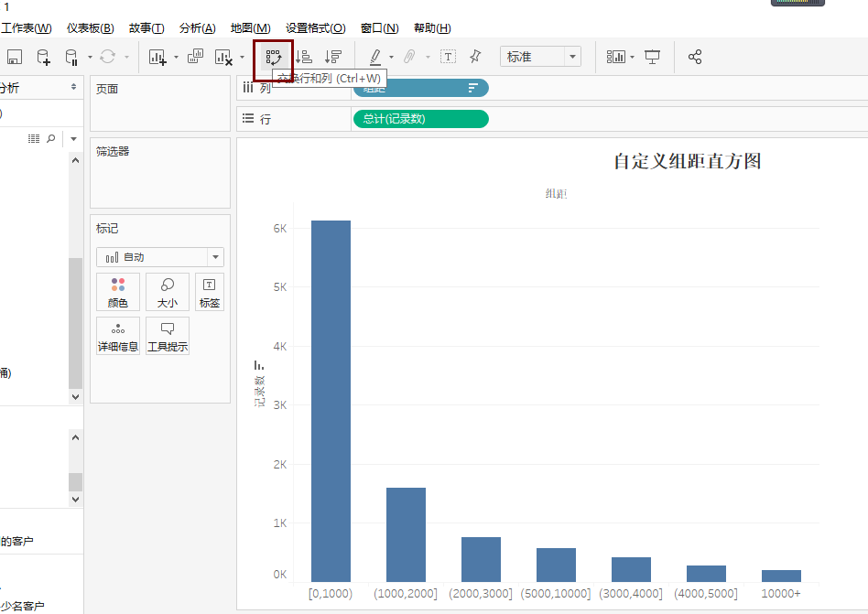Click the sort icon on 记录数 axis

click(x=259, y=366)
